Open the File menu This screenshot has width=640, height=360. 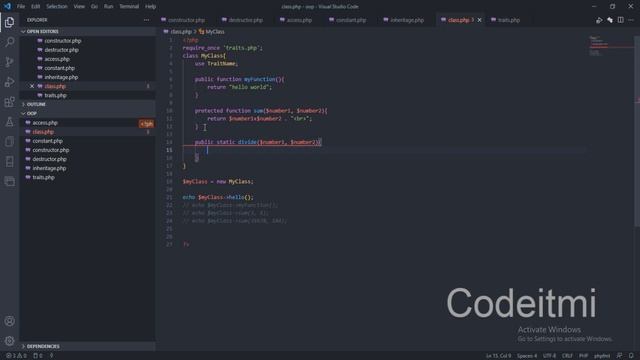21,7
